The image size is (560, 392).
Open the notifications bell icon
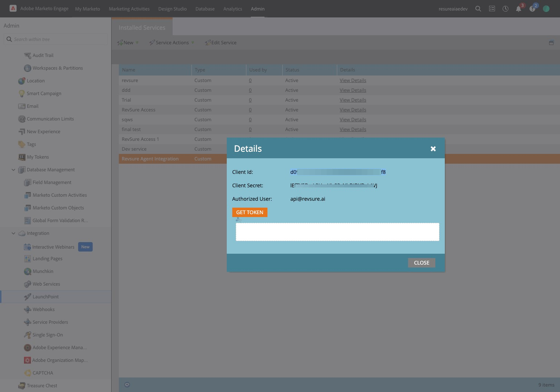tap(519, 9)
